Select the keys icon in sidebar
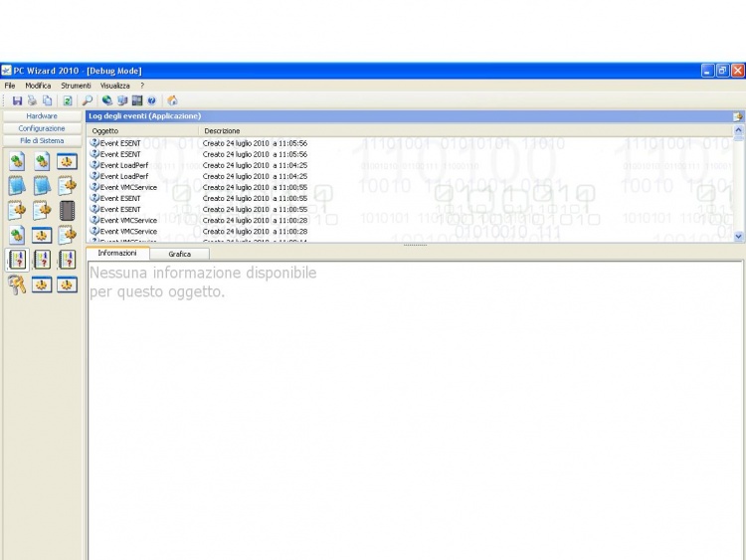 click(17, 284)
